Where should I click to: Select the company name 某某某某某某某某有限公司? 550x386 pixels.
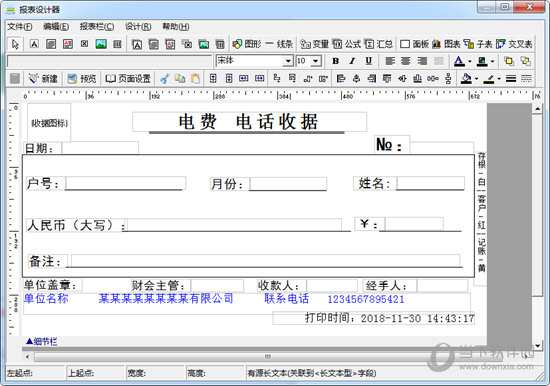[166, 299]
